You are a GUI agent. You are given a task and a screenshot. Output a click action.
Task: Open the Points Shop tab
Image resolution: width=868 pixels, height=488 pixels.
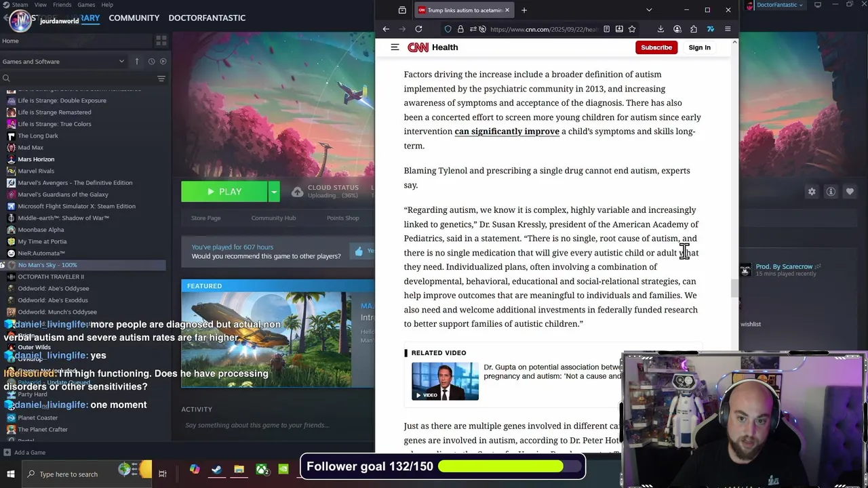(x=342, y=218)
